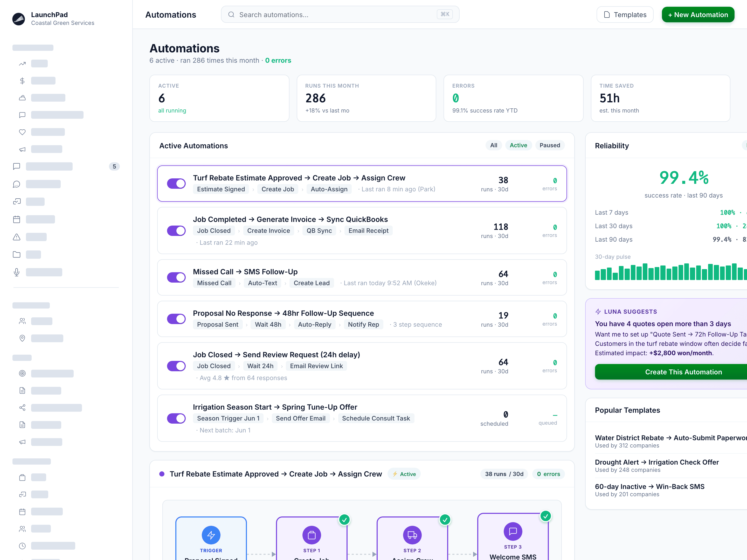Viewport: 747px width, 560px height.
Task: Click the green 0 errors link in the subtitle
Action: 278,60
